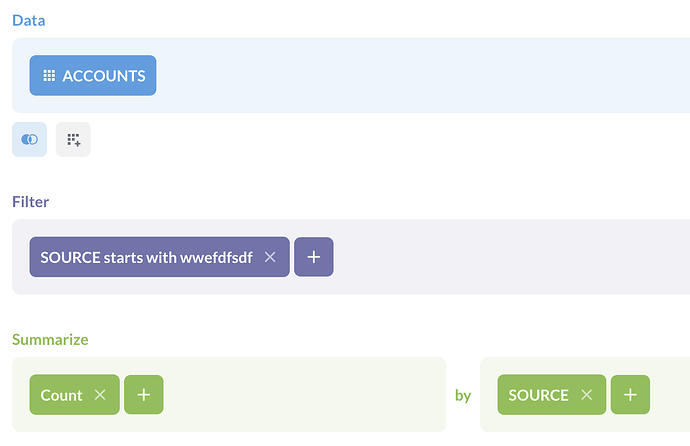Add a grouping with plus beside SOURCE
The width and height of the screenshot is (690, 446).
(x=630, y=395)
